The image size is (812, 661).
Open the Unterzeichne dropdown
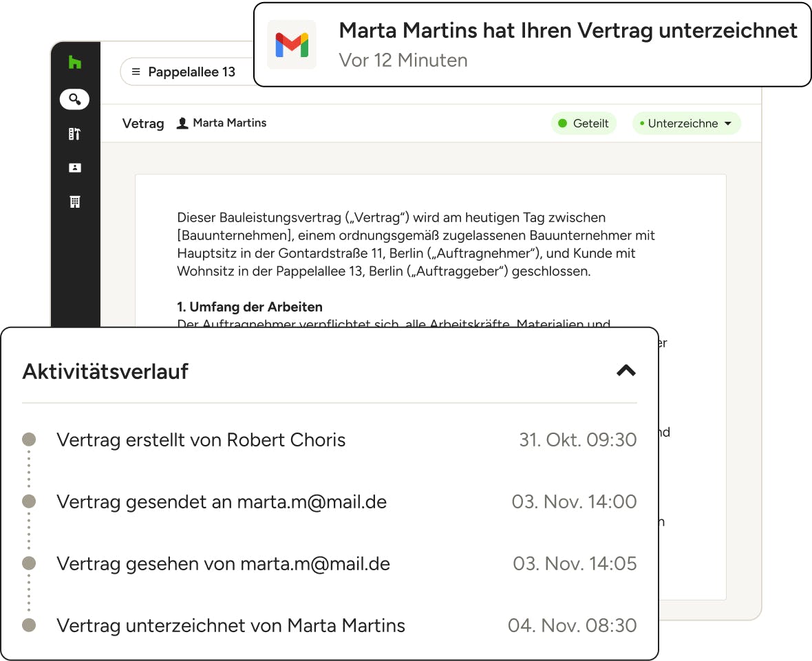click(x=686, y=124)
